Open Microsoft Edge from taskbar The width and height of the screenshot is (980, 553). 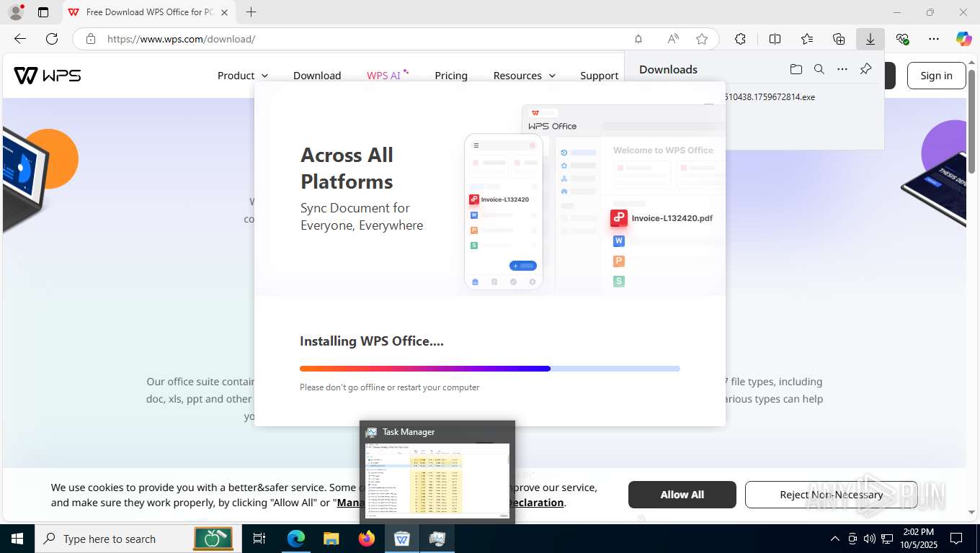[296, 539]
